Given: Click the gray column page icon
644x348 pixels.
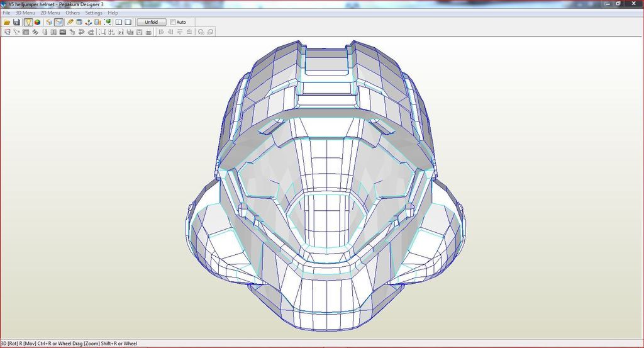Looking at the screenshot, I should (53, 32).
